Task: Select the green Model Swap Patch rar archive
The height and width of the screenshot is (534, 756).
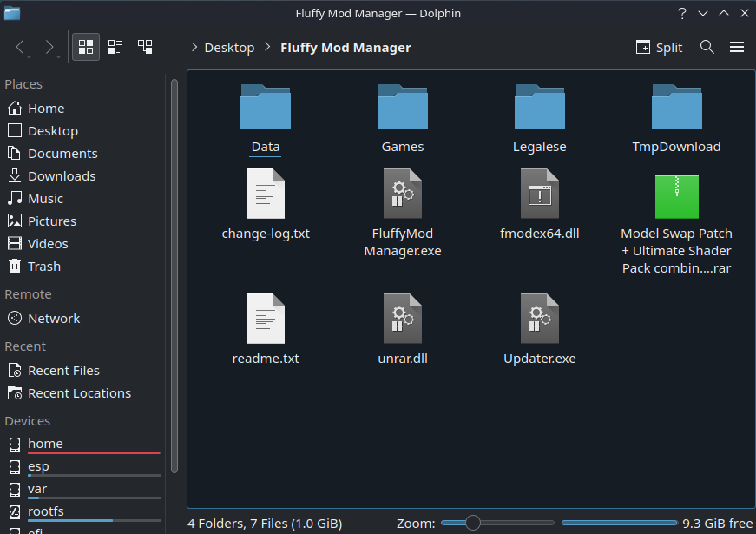Action: point(676,197)
